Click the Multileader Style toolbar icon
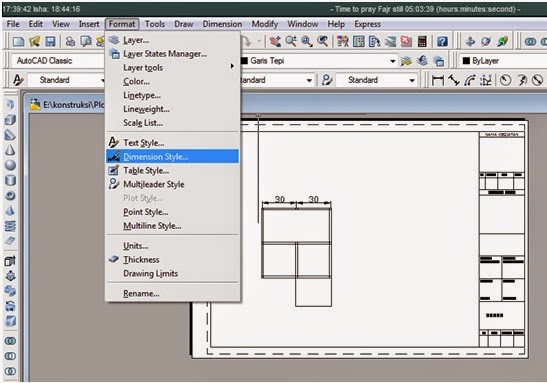 click(327, 80)
